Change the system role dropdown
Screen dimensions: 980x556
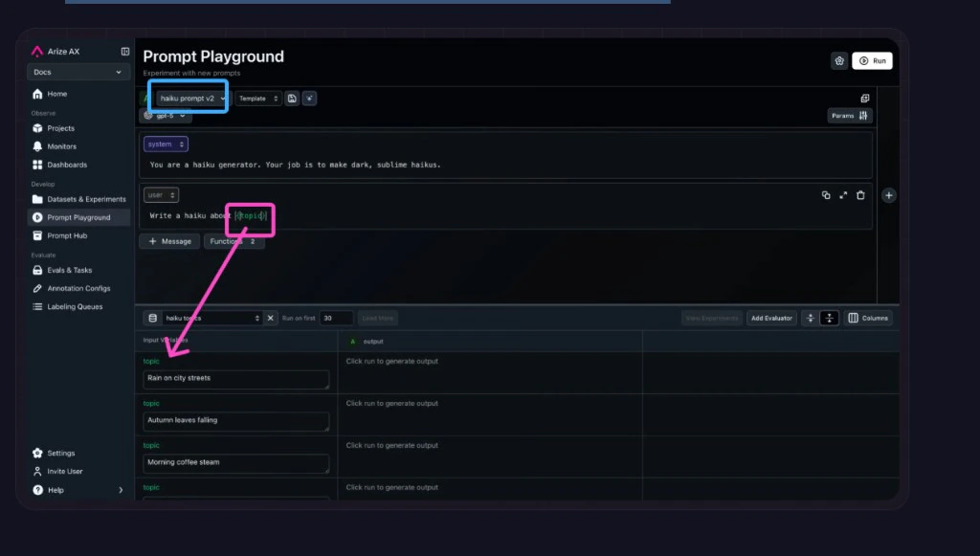[166, 145]
